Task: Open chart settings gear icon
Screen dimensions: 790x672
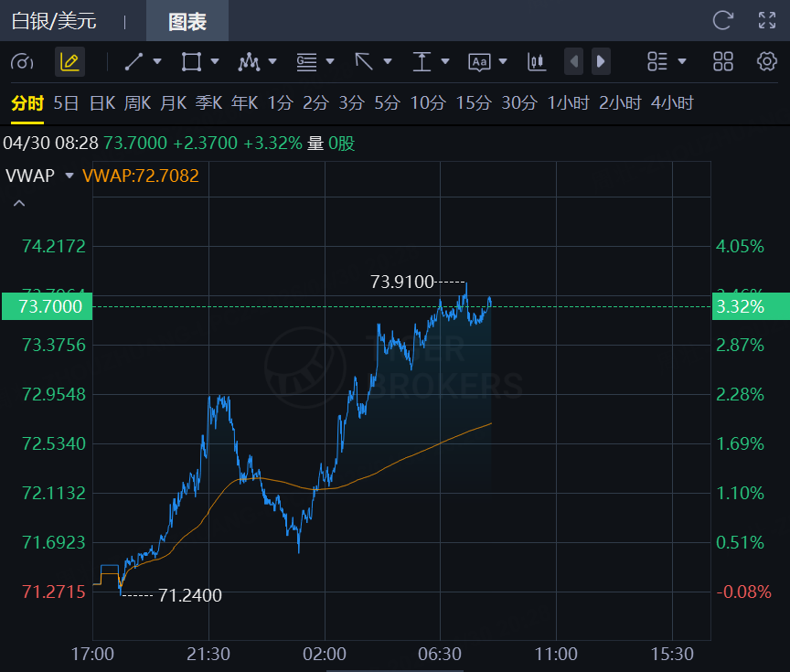Action: [766, 61]
